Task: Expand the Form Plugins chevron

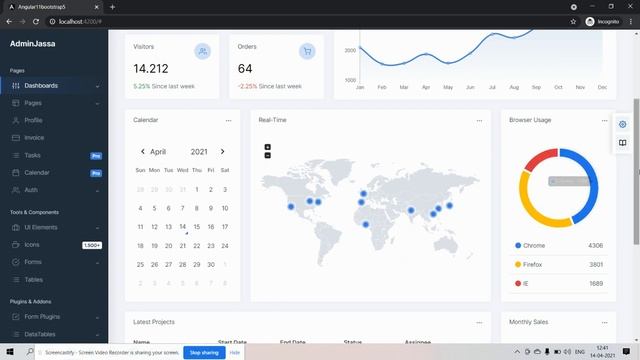Action: 97,317
